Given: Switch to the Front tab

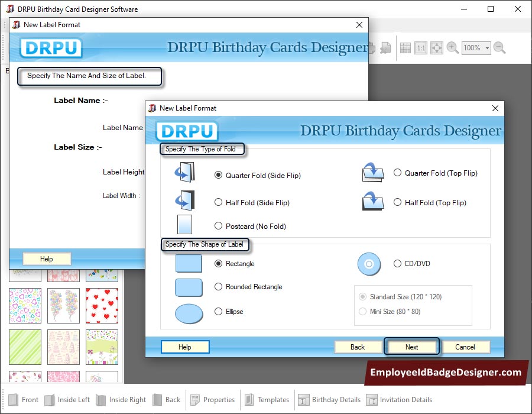Looking at the screenshot, I should pos(23,399).
